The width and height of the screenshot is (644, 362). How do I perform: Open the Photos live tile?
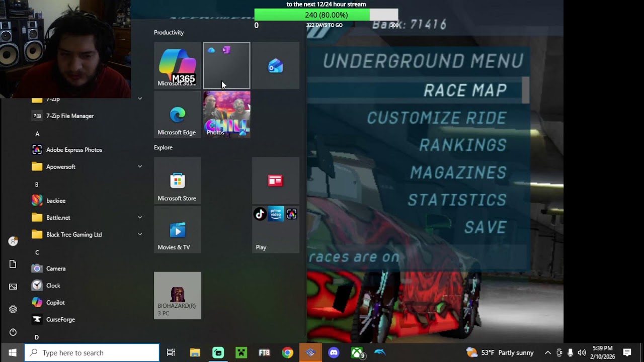[226, 115]
